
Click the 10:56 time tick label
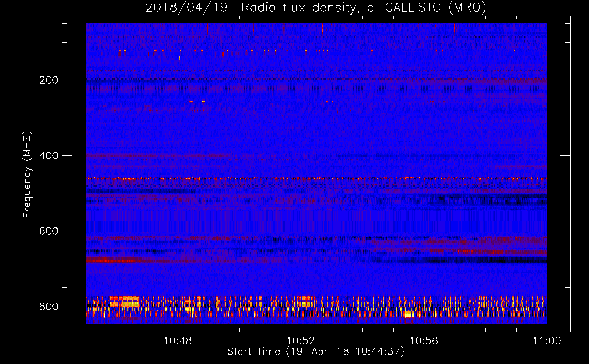[x=424, y=341]
